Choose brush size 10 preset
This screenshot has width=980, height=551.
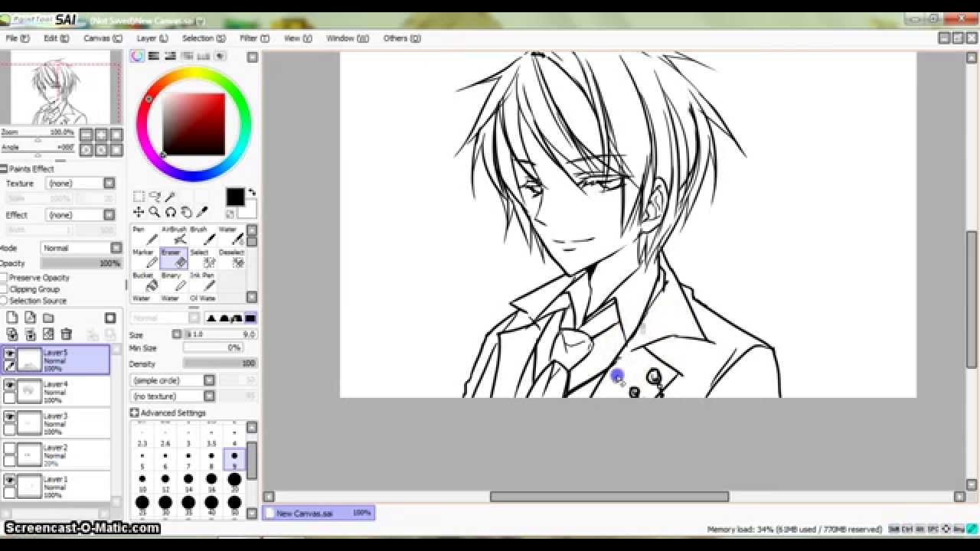[x=142, y=483]
